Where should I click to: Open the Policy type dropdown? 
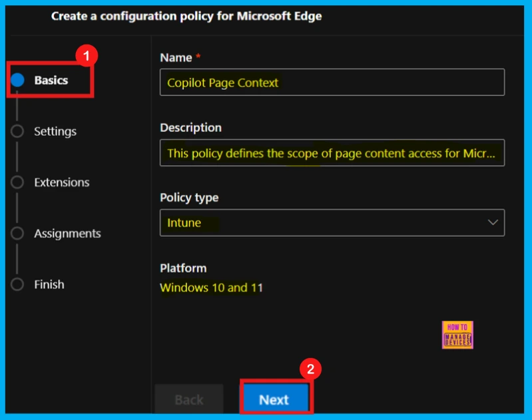332,223
